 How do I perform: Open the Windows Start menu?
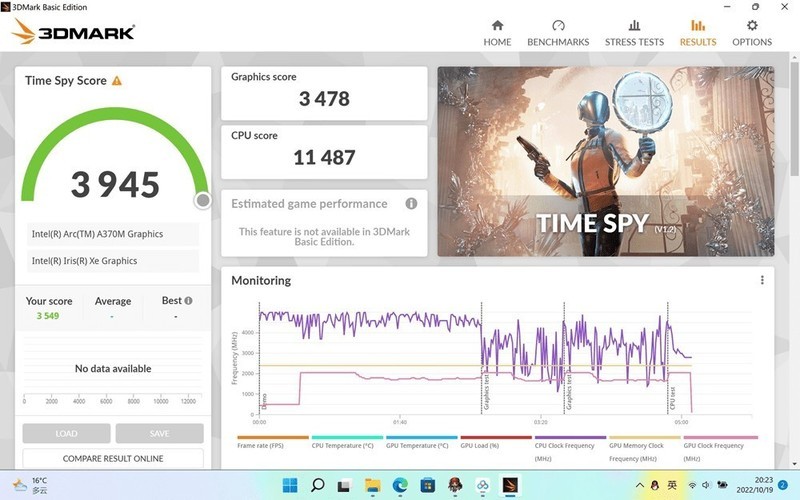pos(290,485)
